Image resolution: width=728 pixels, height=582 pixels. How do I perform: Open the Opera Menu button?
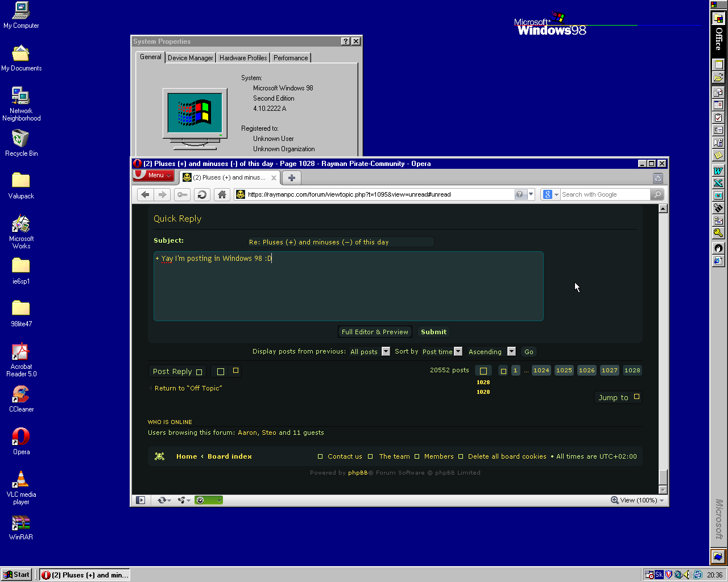pyautogui.click(x=153, y=176)
